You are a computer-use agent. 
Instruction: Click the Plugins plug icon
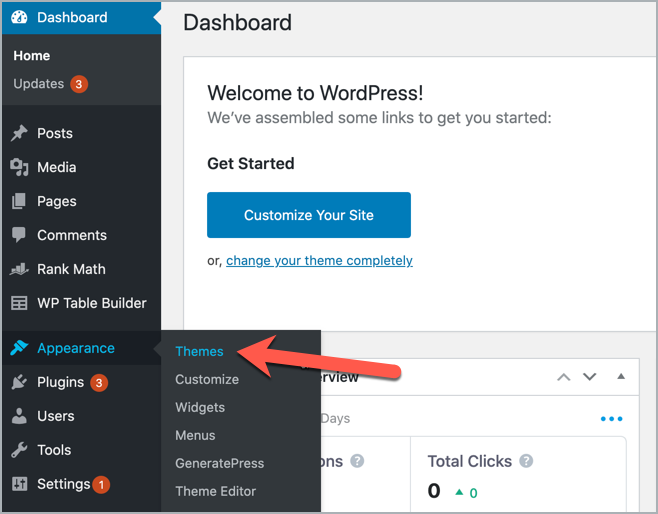tap(19, 382)
